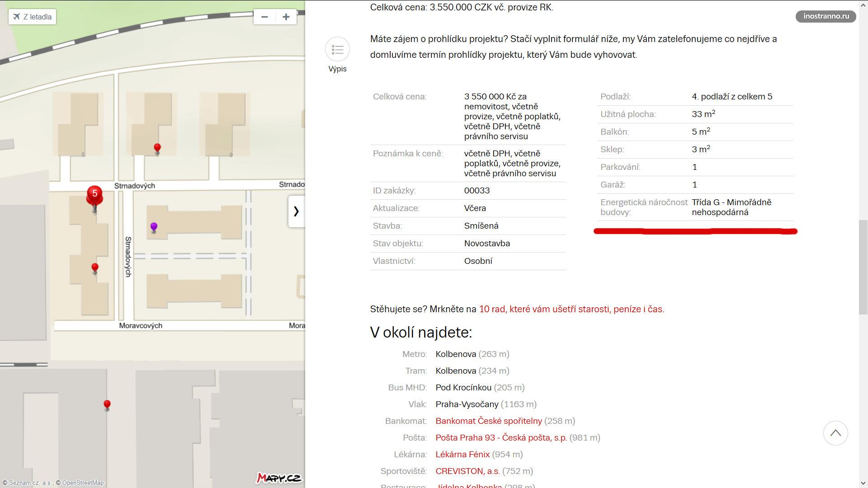Click the Z letadla aerial view button
The height and width of the screenshot is (488, 868).
(32, 17)
